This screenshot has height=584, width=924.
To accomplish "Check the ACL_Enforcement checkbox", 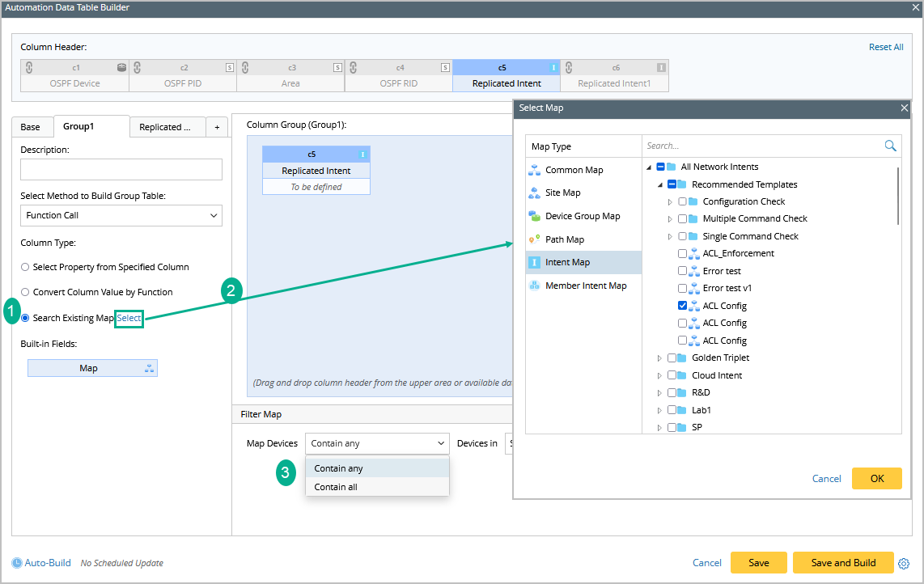I will point(682,253).
